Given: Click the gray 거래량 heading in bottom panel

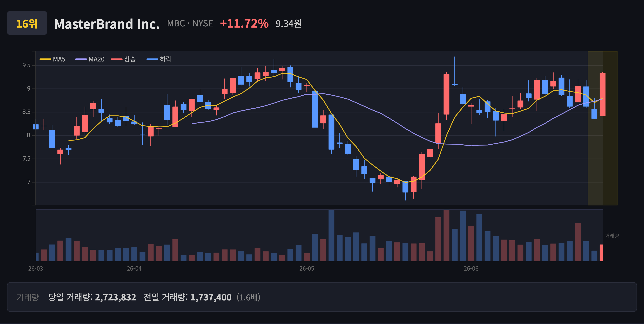Looking at the screenshot, I should [x=28, y=297].
